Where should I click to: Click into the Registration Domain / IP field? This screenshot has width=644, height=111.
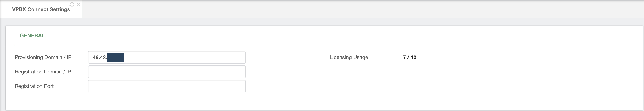[x=167, y=72]
